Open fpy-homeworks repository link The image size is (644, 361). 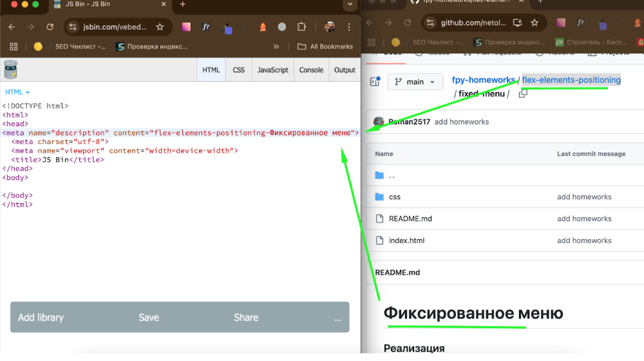click(484, 80)
